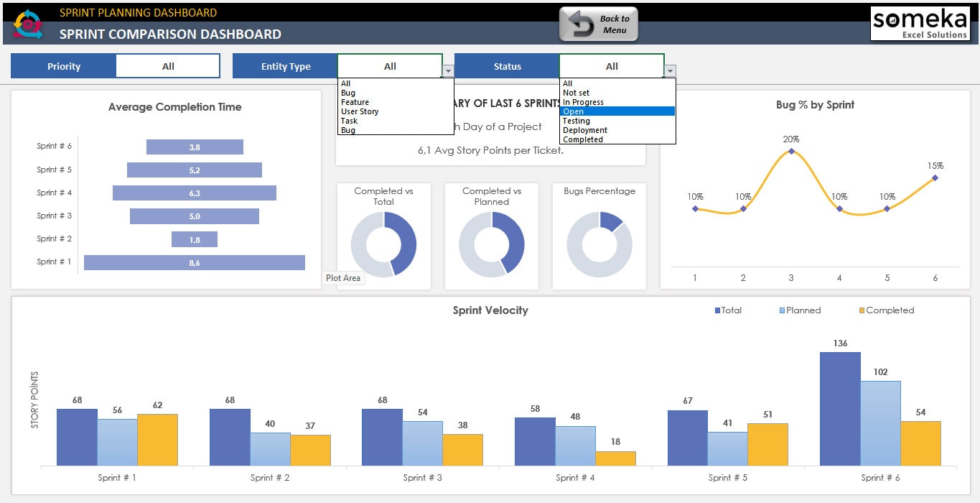Screen dimensions: 980x503
Task: Click the 20% peak marker on Bug % chart
Action: (x=791, y=152)
